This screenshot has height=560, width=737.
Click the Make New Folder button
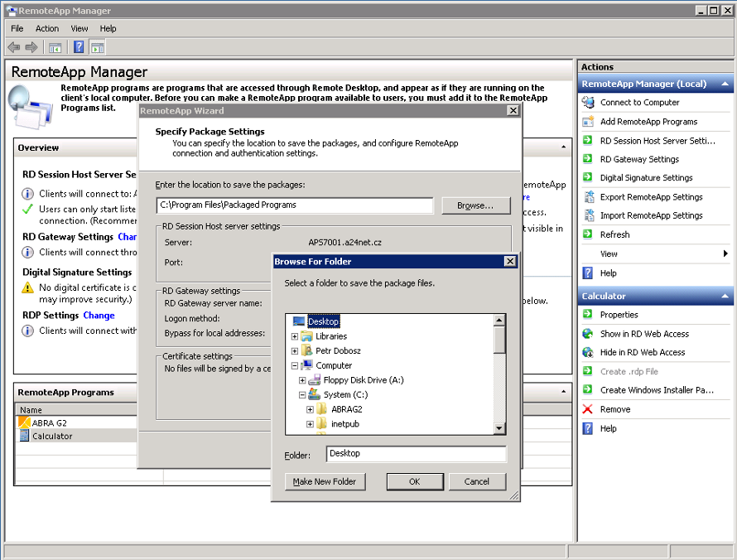[x=325, y=481]
